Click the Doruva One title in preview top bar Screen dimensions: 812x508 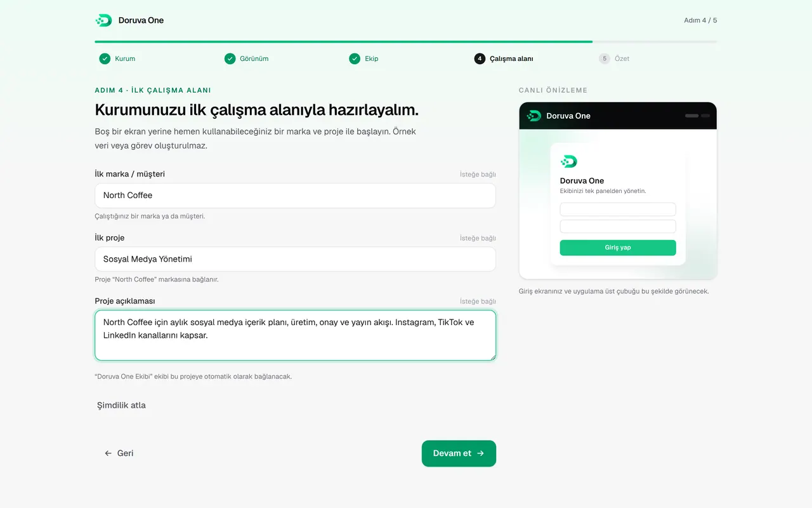coord(568,116)
